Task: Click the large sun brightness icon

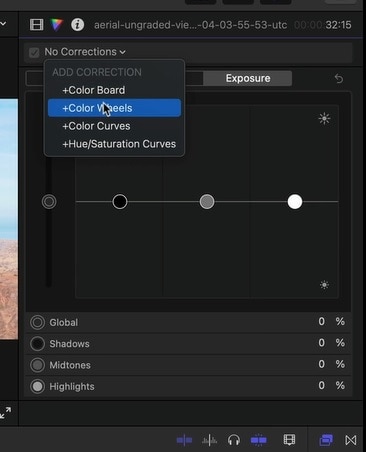Action: [x=324, y=118]
